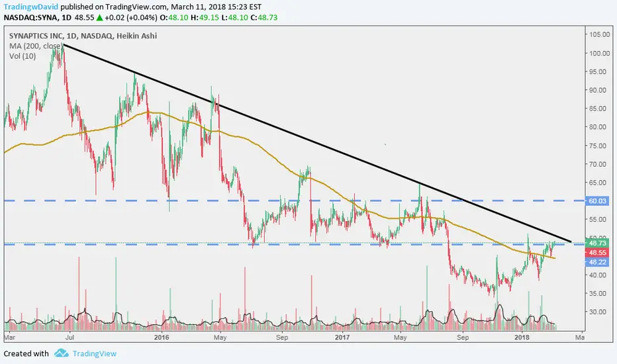Select the Vol (10) indicator label

click(x=23, y=56)
